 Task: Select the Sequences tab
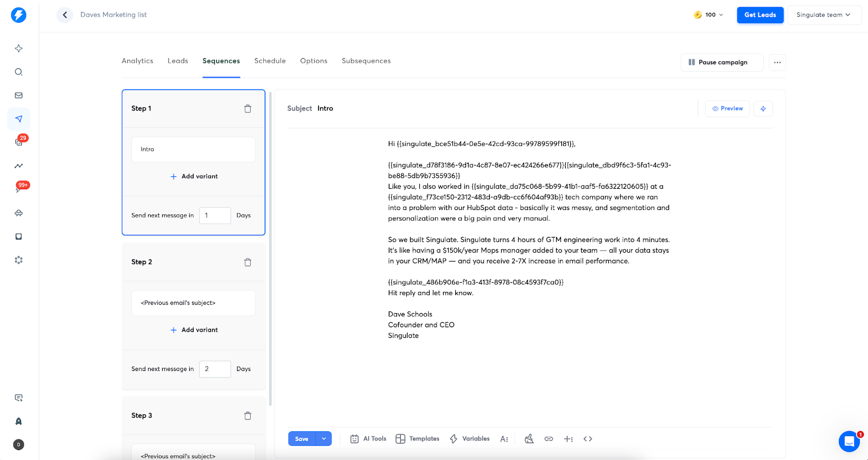(221, 61)
